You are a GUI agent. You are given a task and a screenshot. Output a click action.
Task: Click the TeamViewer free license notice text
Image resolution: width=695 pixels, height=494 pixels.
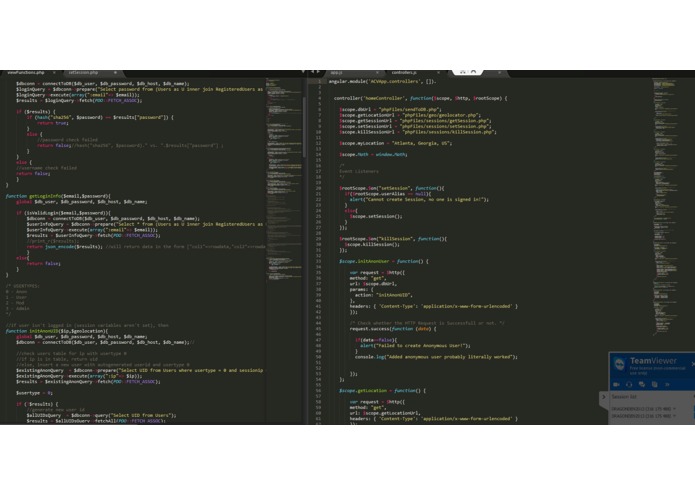click(658, 370)
